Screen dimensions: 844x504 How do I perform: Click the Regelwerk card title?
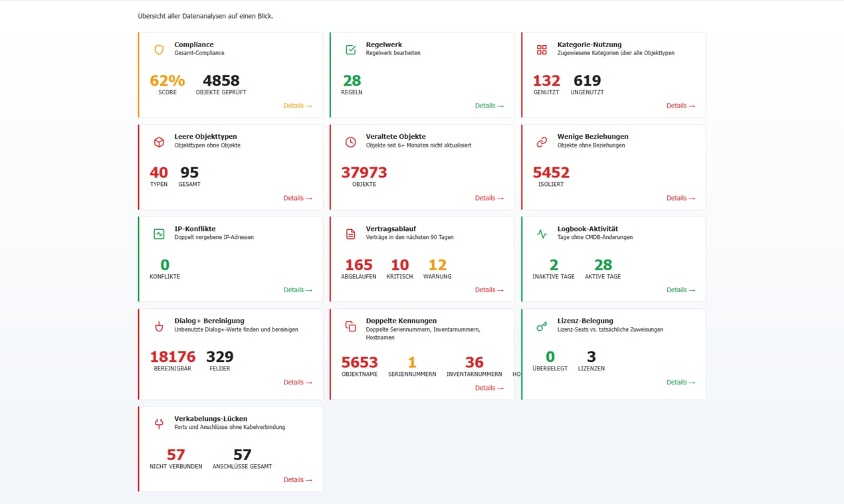point(384,44)
